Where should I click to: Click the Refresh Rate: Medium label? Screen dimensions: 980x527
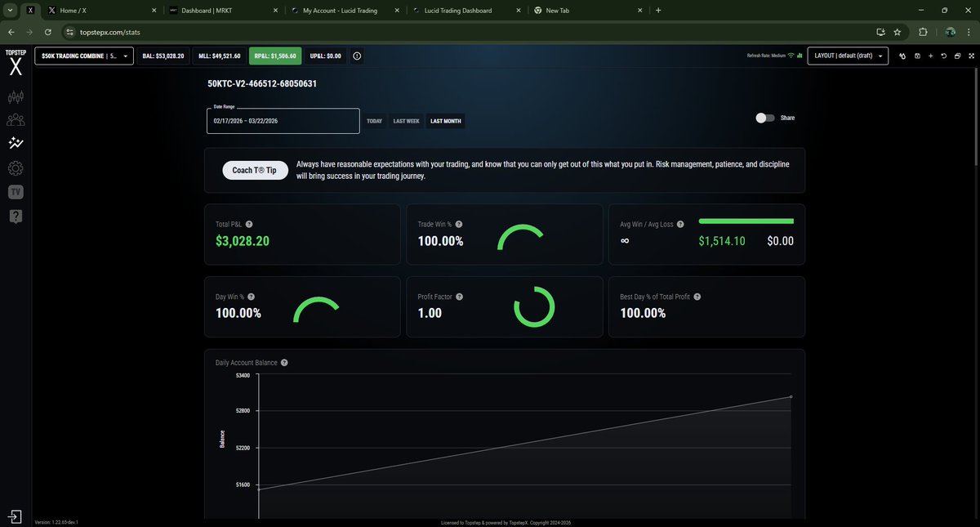[x=766, y=56]
